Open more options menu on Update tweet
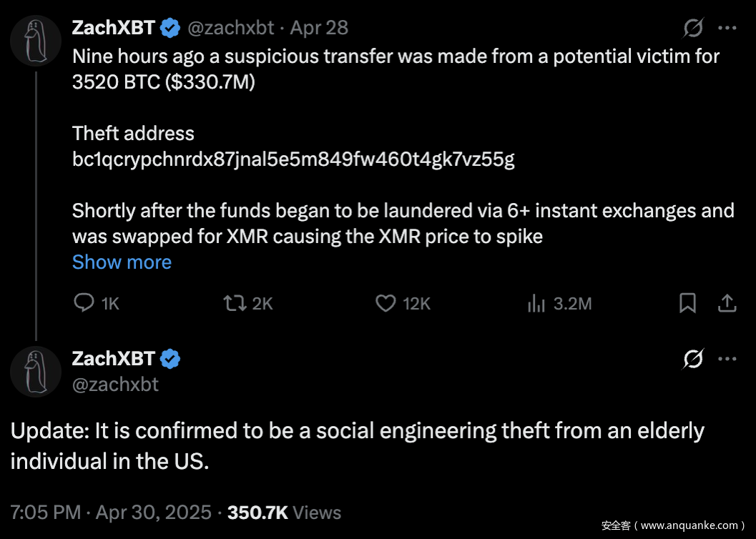 click(x=727, y=358)
